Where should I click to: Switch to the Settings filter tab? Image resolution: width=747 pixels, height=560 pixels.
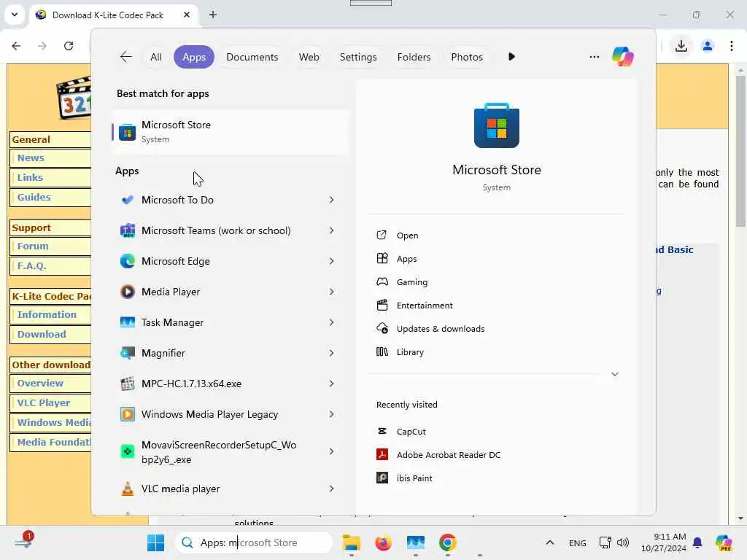(357, 57)
